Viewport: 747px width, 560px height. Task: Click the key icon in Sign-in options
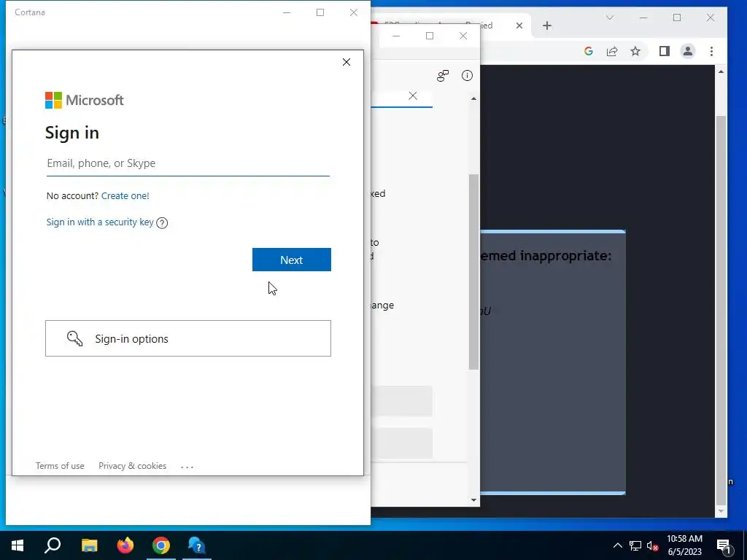(x=75, y=338)
